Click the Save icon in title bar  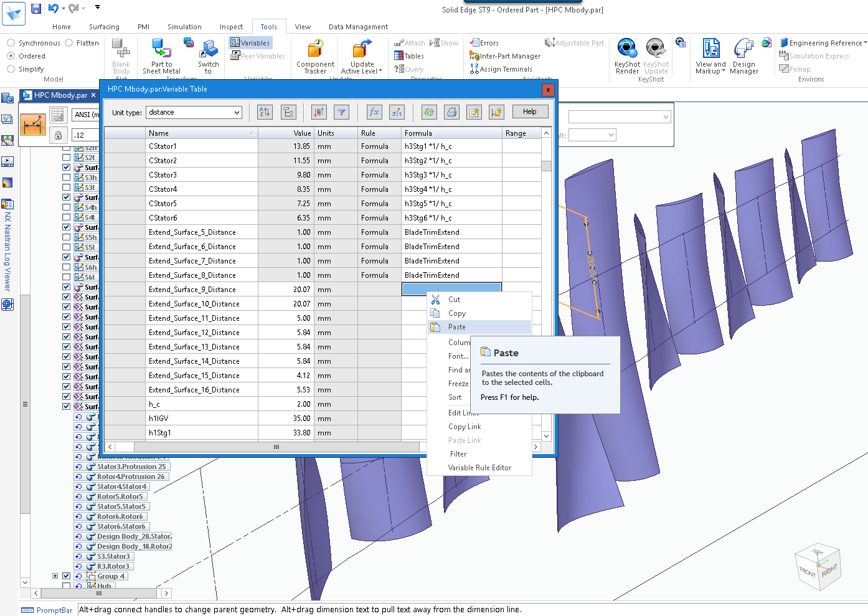point(36,8)
